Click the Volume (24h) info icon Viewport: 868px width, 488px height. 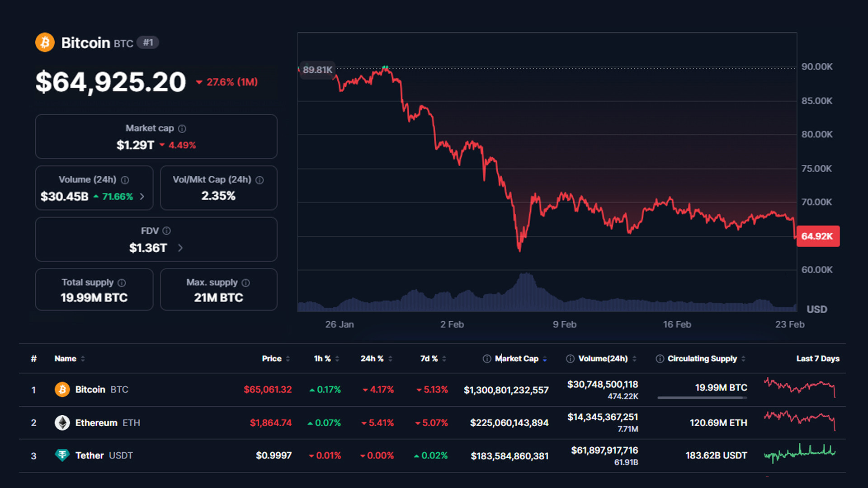[125, 180]
